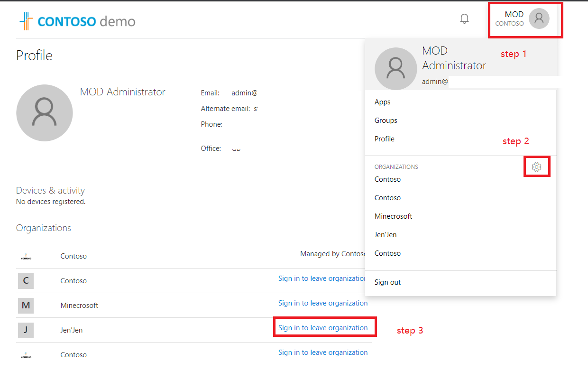Select Minecrosoft in the organizations menu
The width and height of the screenshot is (588, 371).
393,216
